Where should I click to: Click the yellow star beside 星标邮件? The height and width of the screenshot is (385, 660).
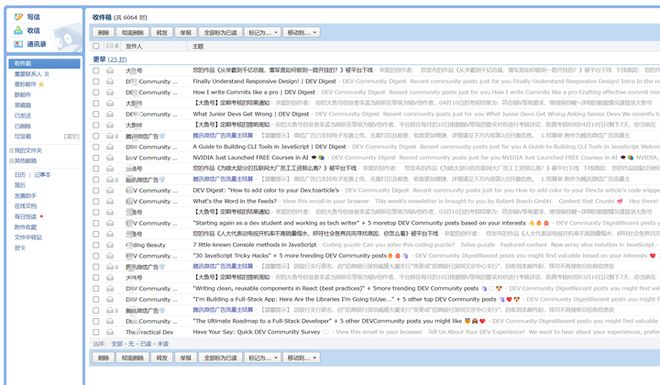[x=41, y=84]
